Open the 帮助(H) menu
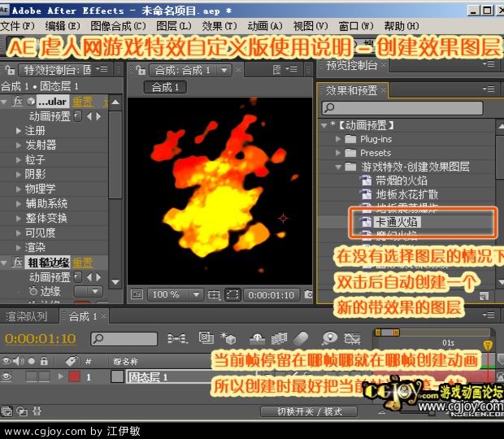 coord(402,26)
